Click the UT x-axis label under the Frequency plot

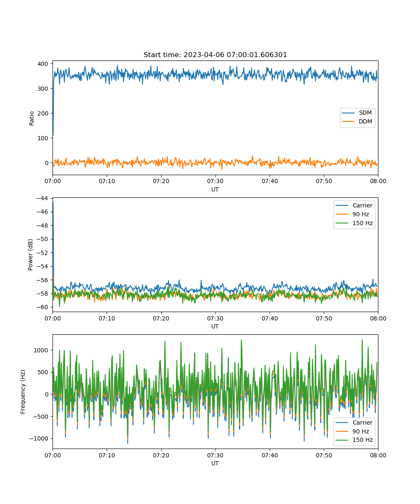tap(215, 463)
